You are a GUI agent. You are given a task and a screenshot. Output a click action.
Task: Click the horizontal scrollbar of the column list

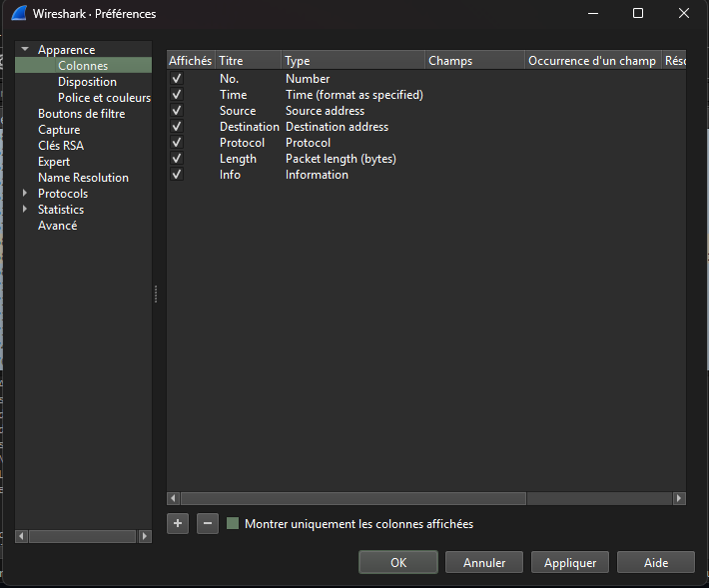tap(352, 498)
